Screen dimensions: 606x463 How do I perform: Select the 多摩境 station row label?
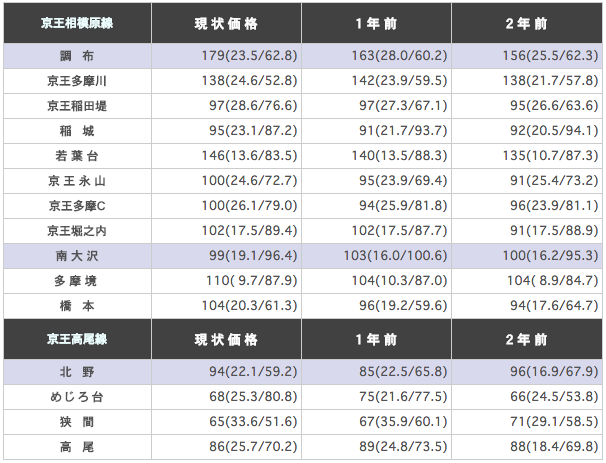click(x=77, y=281)
